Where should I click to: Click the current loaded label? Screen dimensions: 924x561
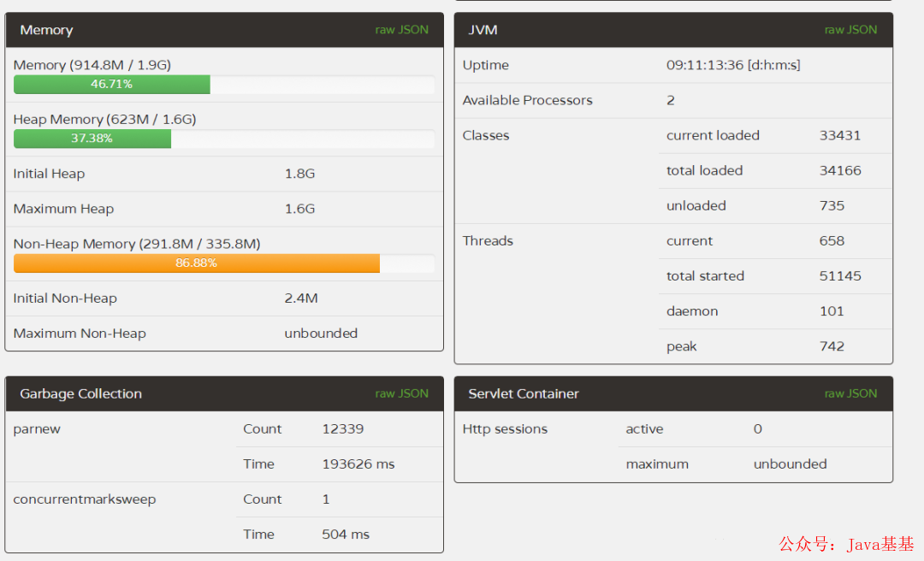pos(713,135)
